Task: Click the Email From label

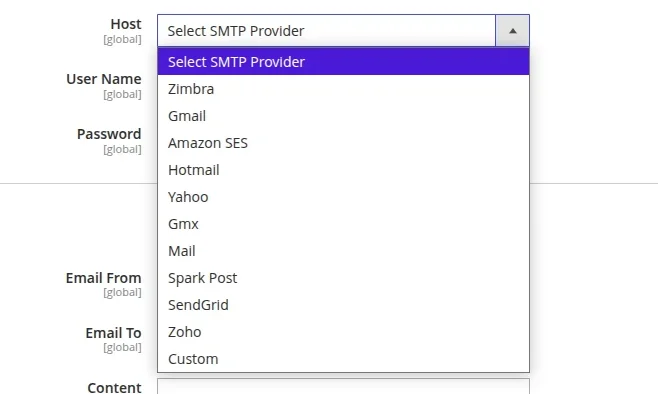Action: click(x=103, y=278)
